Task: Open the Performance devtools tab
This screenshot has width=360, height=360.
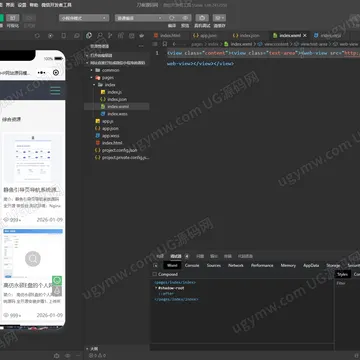Action: pyautogui.click(x=262, y=265)
